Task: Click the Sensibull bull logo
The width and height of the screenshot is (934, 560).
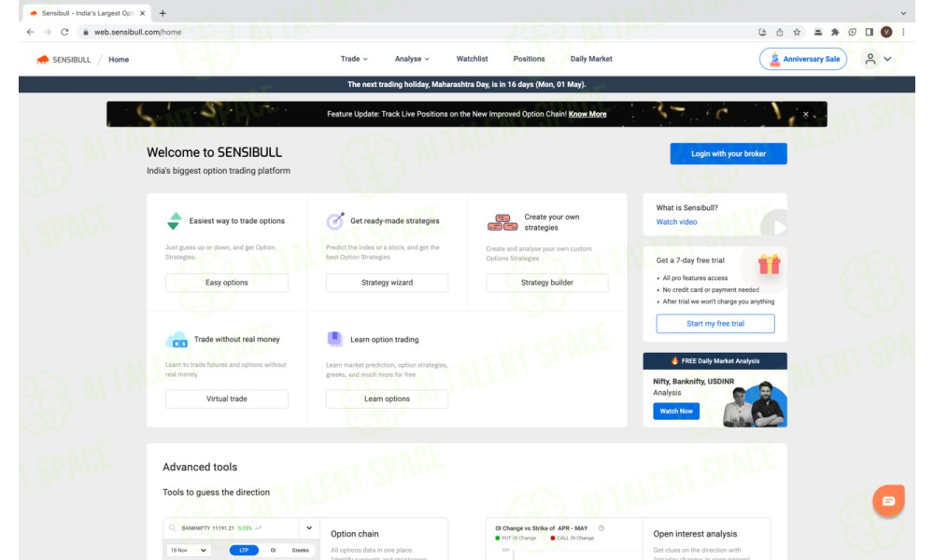Action: 43,60
